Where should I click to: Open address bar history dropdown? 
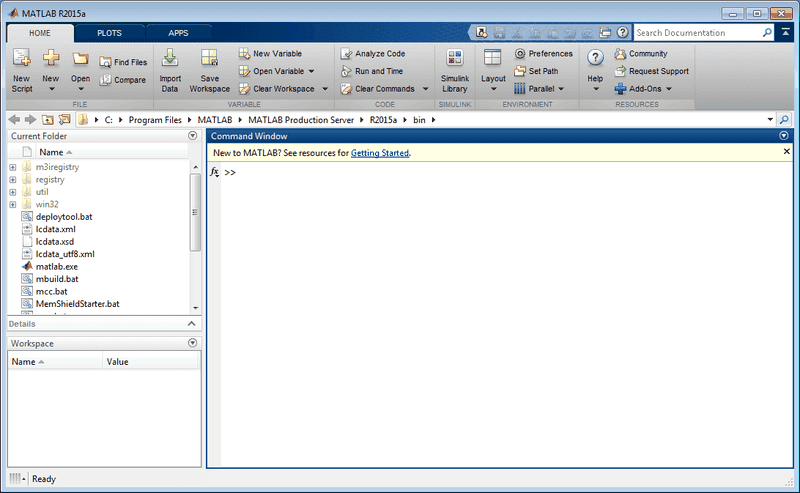pos(770,120)
